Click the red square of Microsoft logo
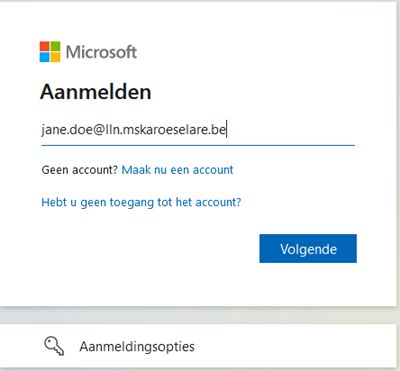 click(45, 46)
